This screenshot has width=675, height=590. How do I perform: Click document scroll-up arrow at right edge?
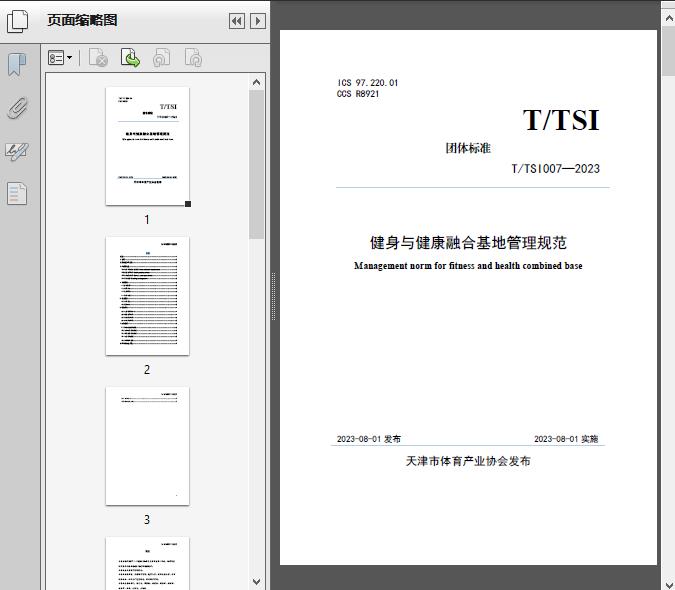tap(669, 18)
